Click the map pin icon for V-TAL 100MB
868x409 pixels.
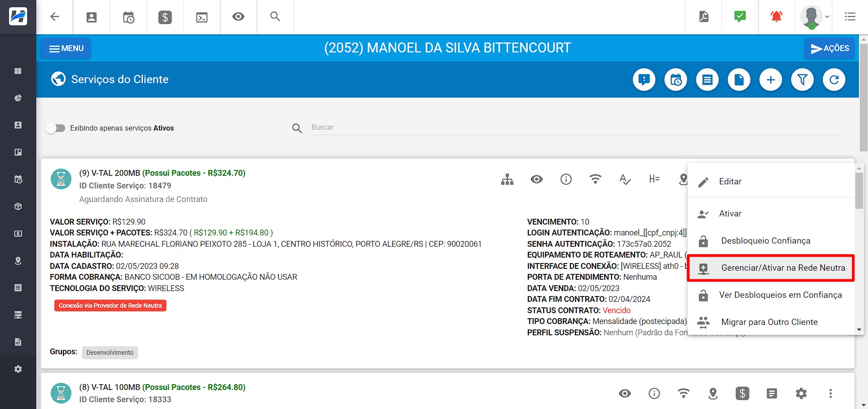click(713, 394)
